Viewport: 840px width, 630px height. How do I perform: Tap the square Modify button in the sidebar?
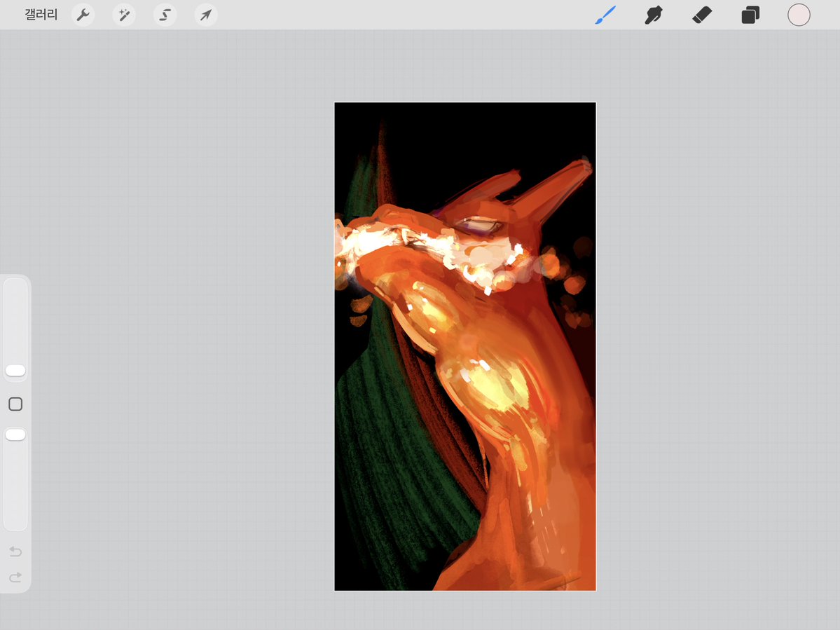[x=15, y=404]
